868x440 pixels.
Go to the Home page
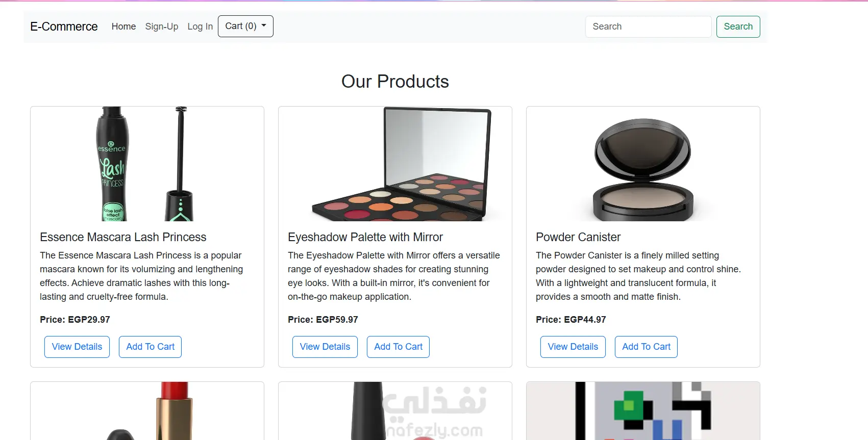pos(123,27)
